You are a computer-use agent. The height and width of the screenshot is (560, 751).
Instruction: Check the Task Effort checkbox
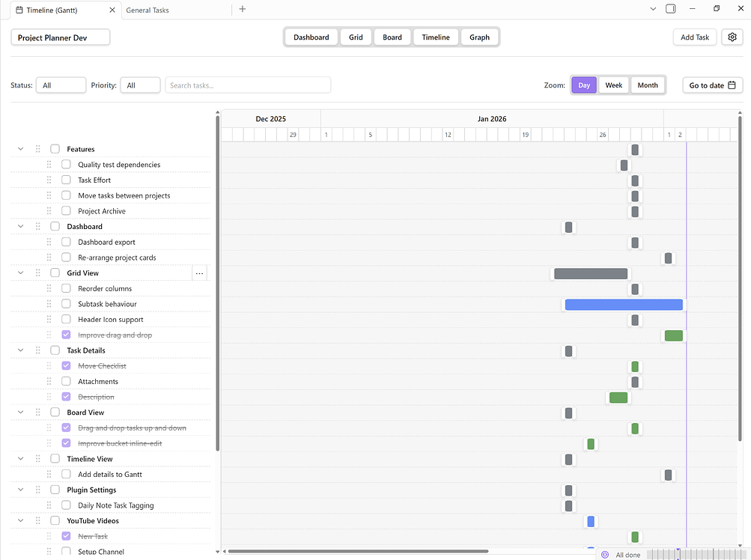pyautogui.click(x=66, y=180)
